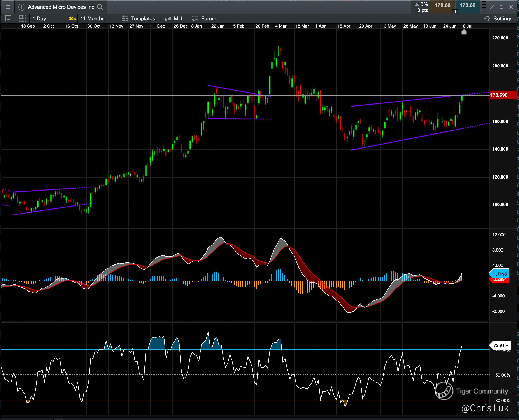Click the sell price 178.68 button
Screen dimensions: 519x420
point(442,5)
